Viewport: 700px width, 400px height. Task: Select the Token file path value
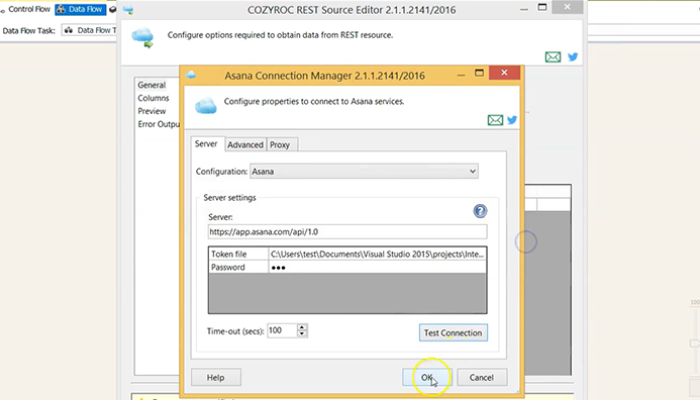point(377,254)
